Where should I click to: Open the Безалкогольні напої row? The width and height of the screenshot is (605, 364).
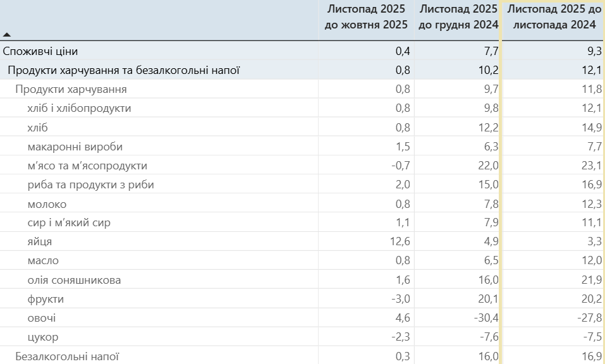[67, 356]
